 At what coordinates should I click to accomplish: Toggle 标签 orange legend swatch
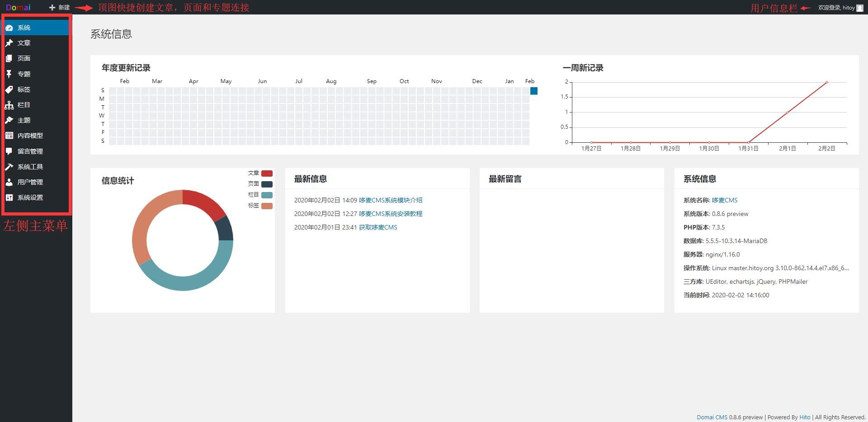(x=267, y=206)
